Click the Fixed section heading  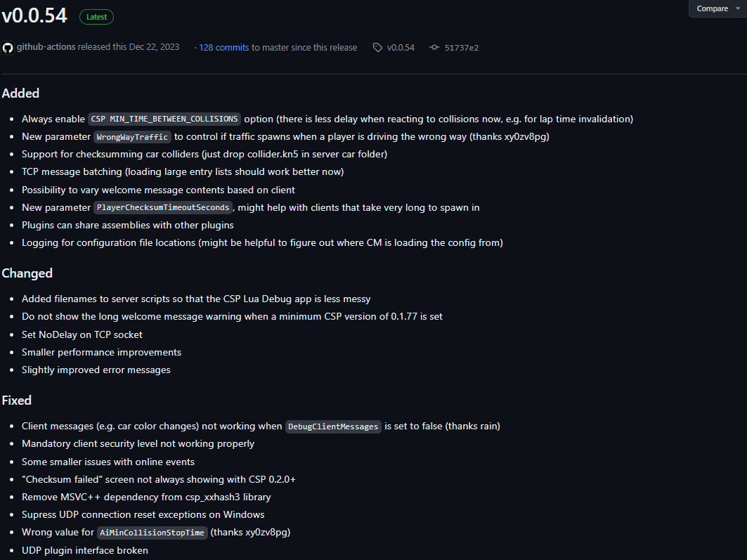click(17, 401)
